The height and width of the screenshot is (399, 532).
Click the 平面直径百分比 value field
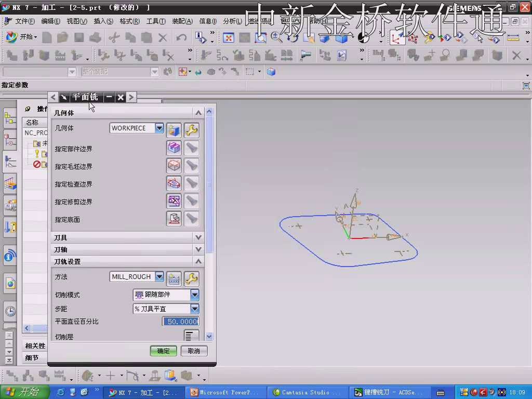click(x=181, y=321)
